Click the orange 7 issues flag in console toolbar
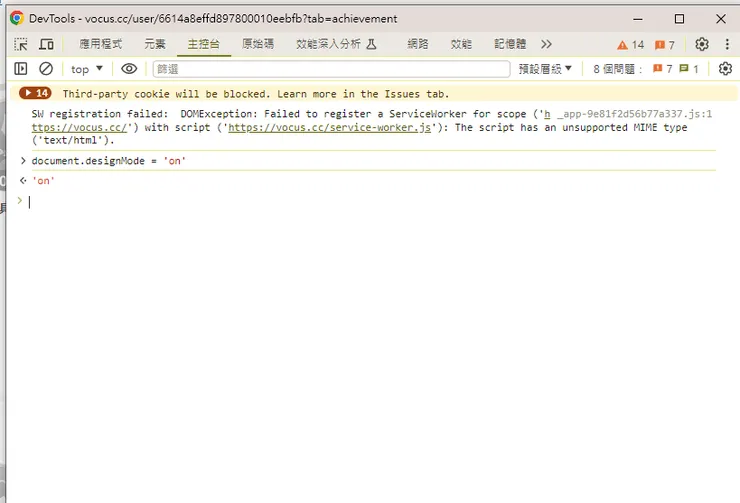Image resolution: width=740 pixels, height=503 pixels. tap(663, 69)
